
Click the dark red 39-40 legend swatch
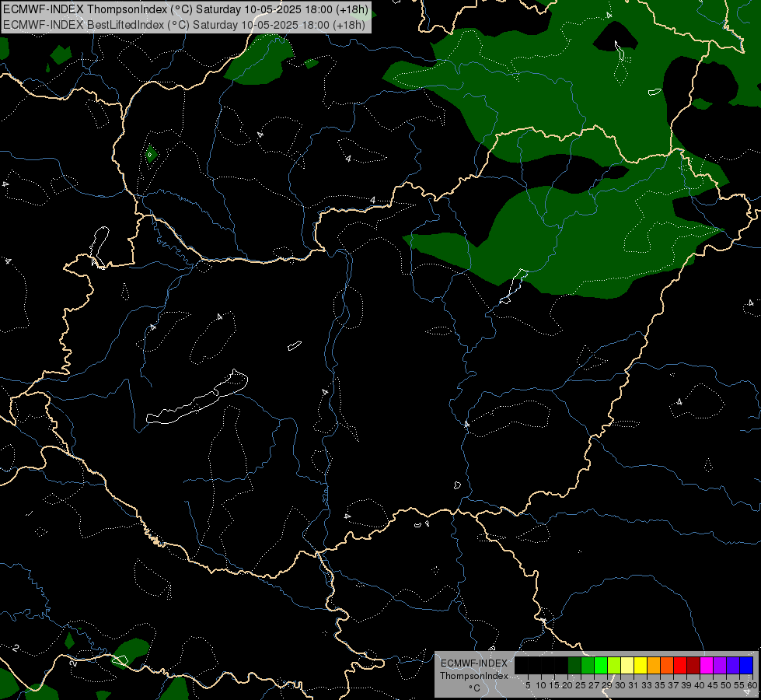[693, 665]
